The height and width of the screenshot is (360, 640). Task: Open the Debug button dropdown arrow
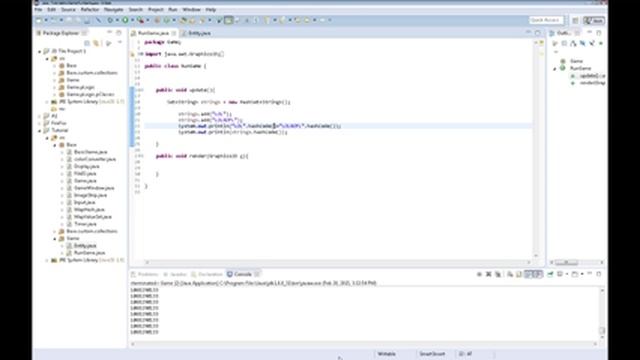tap(117, 20)
